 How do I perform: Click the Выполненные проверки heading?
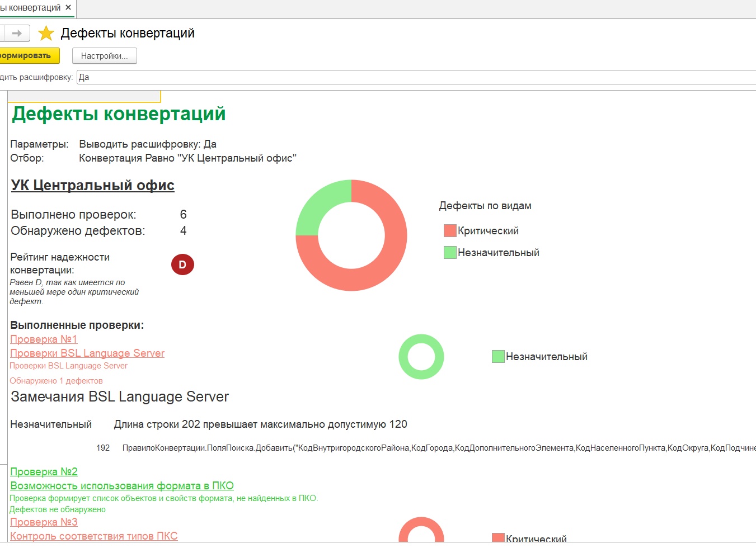point(77,325)
